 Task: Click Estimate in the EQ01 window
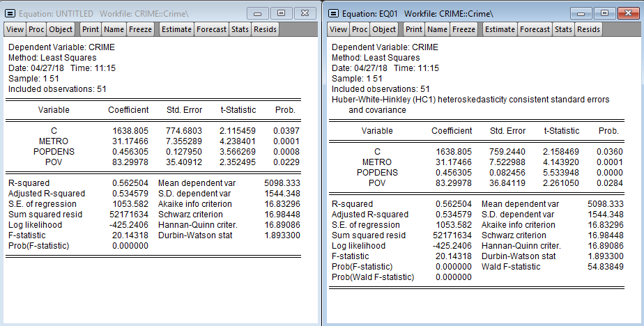tap(500, 29)
